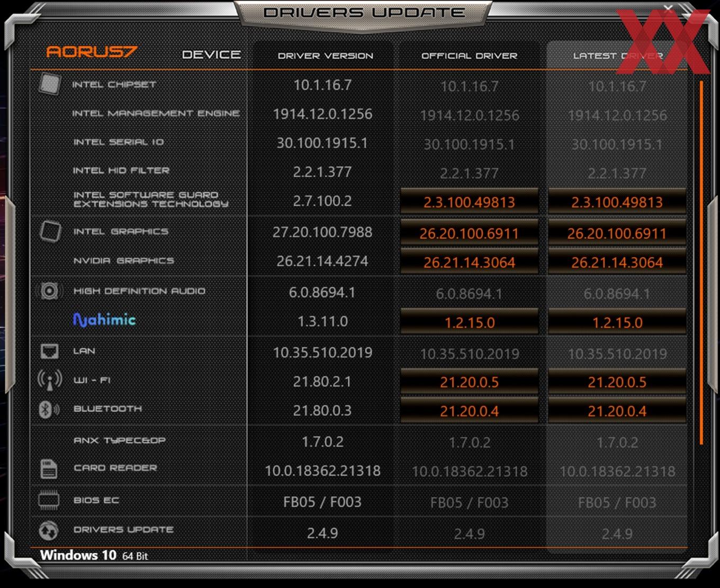
Task: Click the NVIDIA Graphics device label
Action: click(x=123, y=260)
